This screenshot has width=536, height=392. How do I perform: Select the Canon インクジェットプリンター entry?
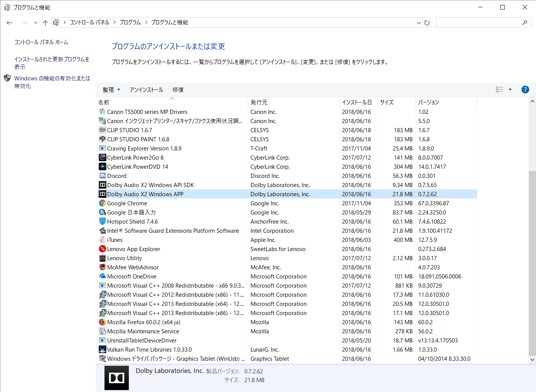[x=286, y=121]
